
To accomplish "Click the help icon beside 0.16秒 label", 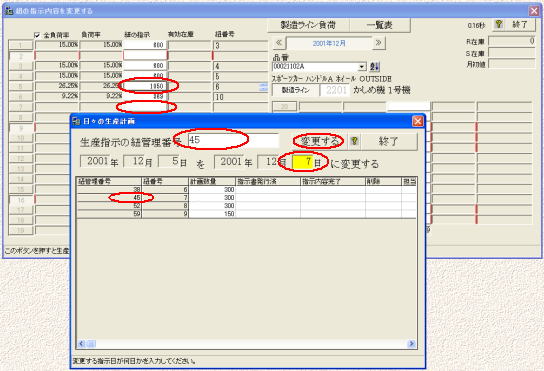I will [499, 24].
